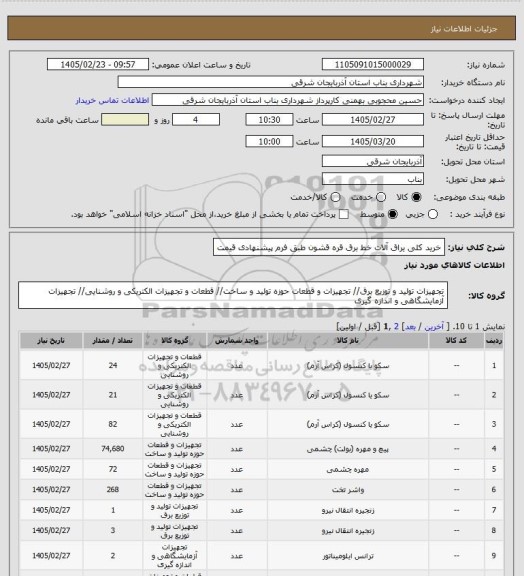Click the remaining days field showing 4

196,120
